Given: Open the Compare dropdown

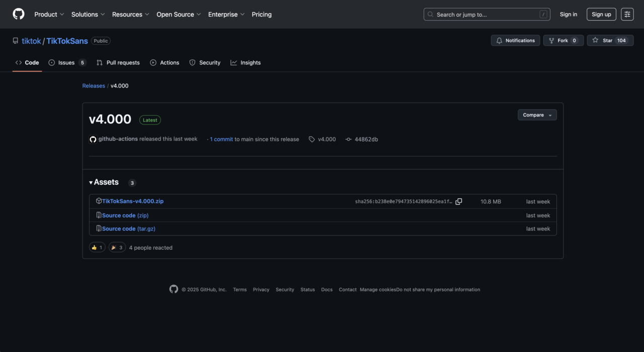Looking at the screenshot, I should tap(537, 115).
